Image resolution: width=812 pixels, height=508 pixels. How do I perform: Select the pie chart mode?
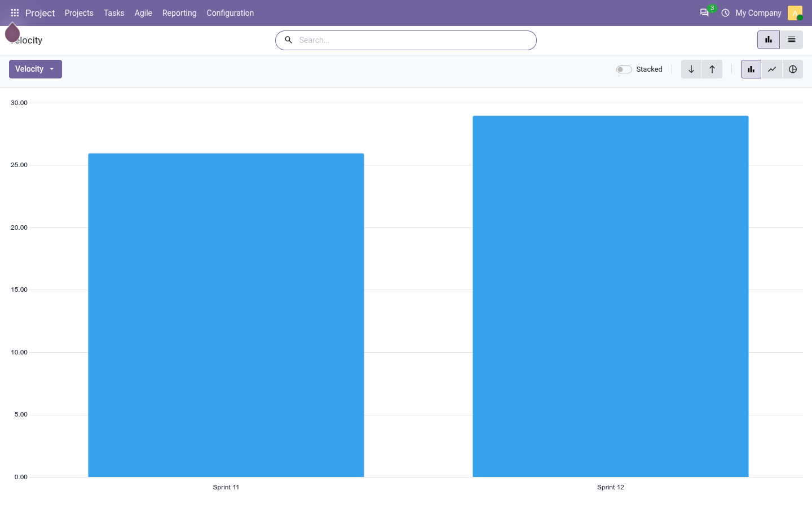coord(793,69)
